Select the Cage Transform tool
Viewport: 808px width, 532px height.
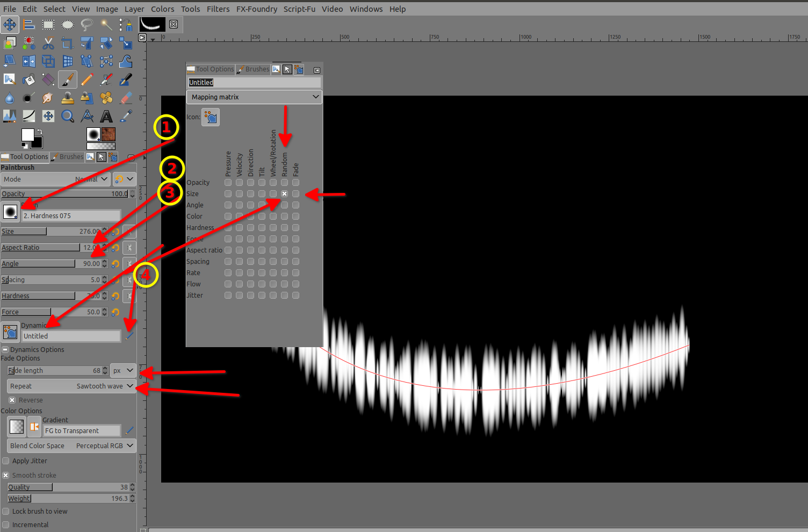pyautogui.click(x=106, y=61)
